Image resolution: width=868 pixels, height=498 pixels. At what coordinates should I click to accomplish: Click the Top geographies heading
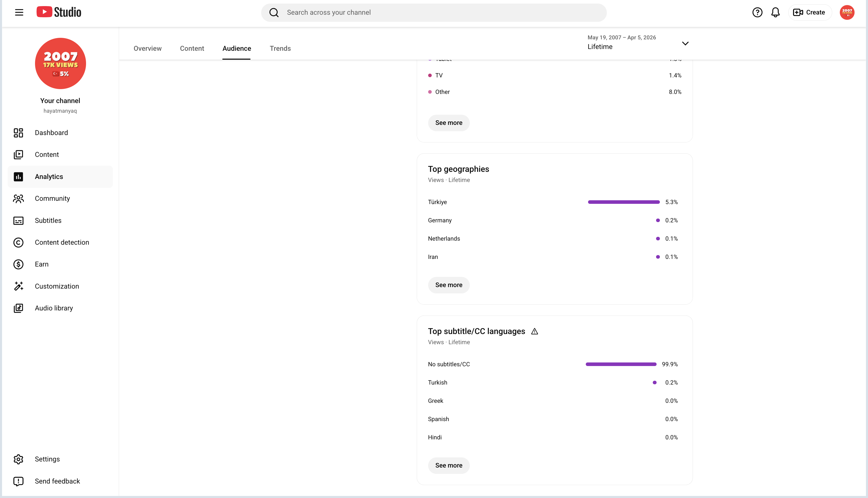458,169
